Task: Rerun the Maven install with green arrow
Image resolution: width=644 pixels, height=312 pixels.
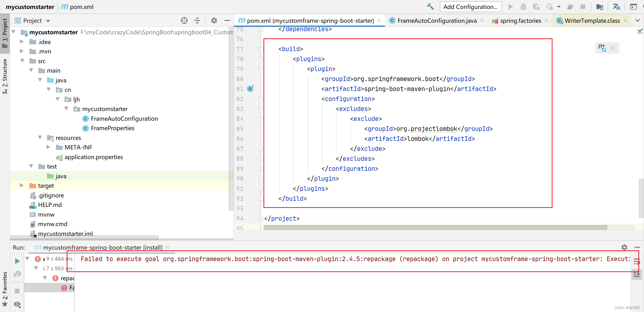Action: [x=17, y=261]
